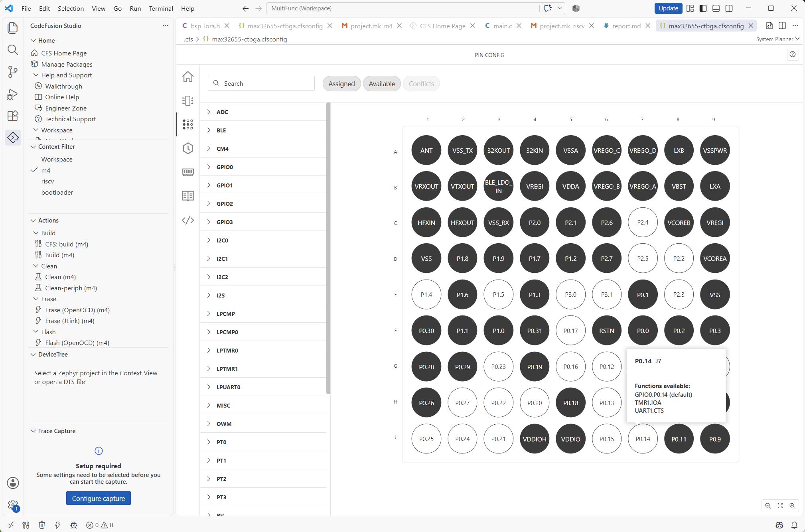
Task: Click the Configure capture button
Action: (99, 499)
